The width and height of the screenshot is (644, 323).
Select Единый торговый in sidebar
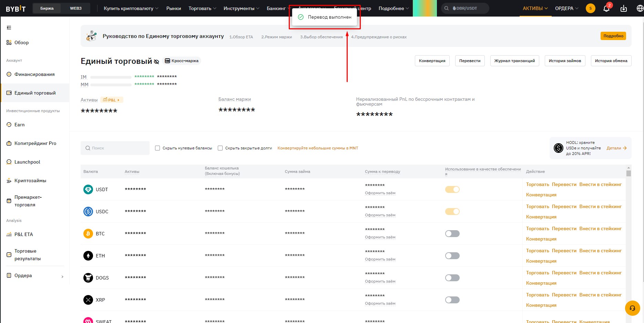pyautogui.click(x=35, y=93)
